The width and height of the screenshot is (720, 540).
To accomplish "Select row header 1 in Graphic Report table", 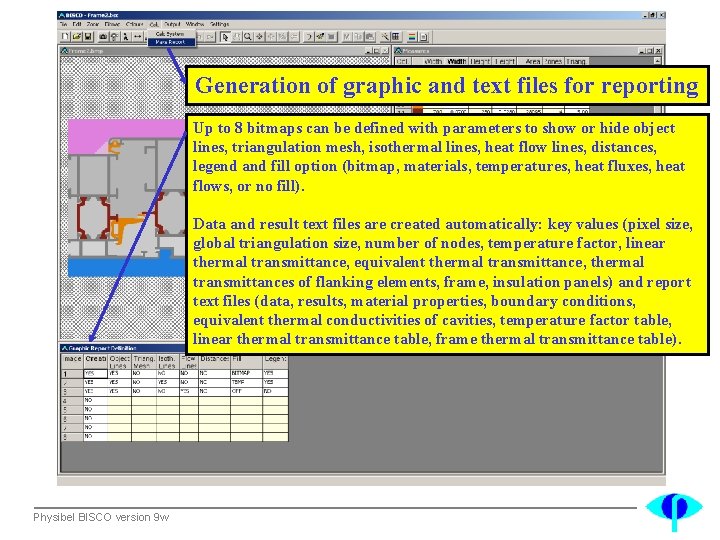I will click(x=72, y=373).
